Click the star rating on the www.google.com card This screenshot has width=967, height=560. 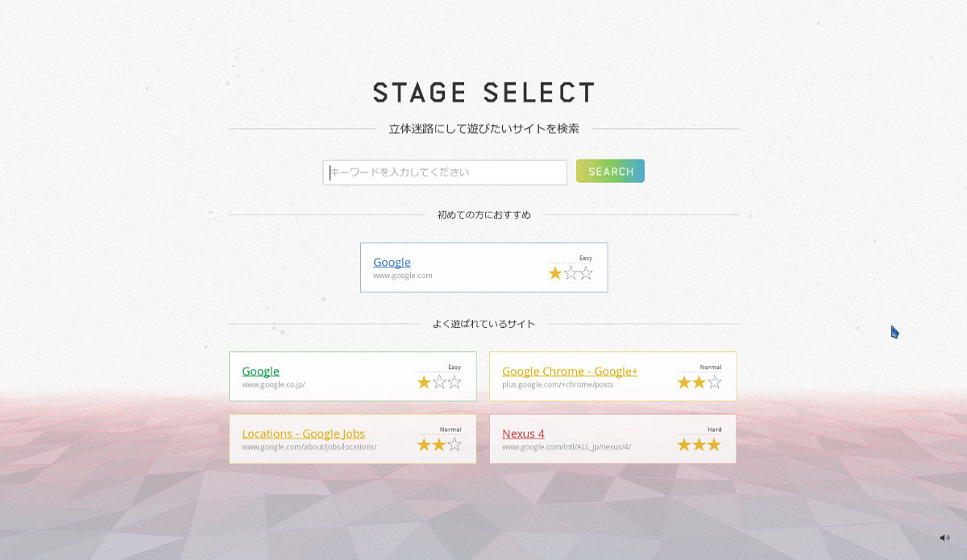click(571, 273)
